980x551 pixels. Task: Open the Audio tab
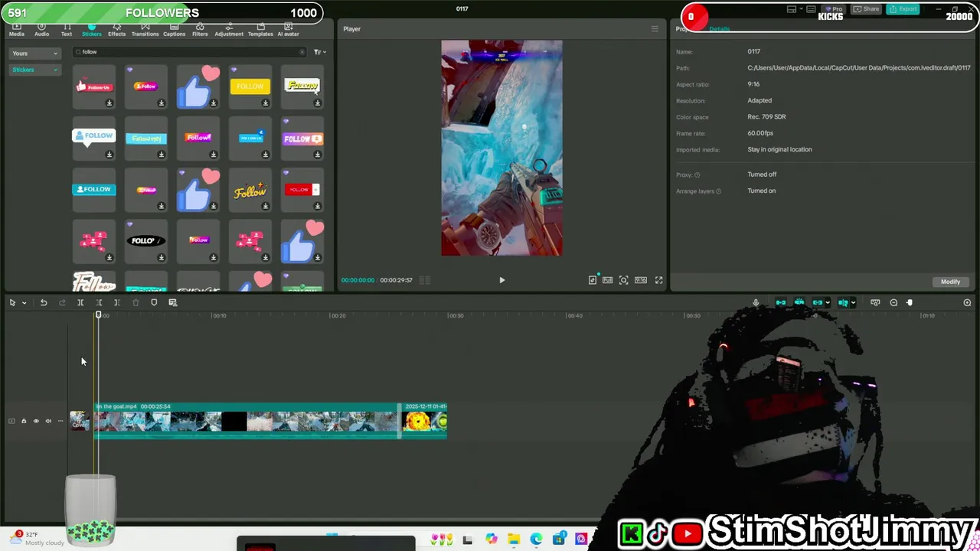click(41, 31)
